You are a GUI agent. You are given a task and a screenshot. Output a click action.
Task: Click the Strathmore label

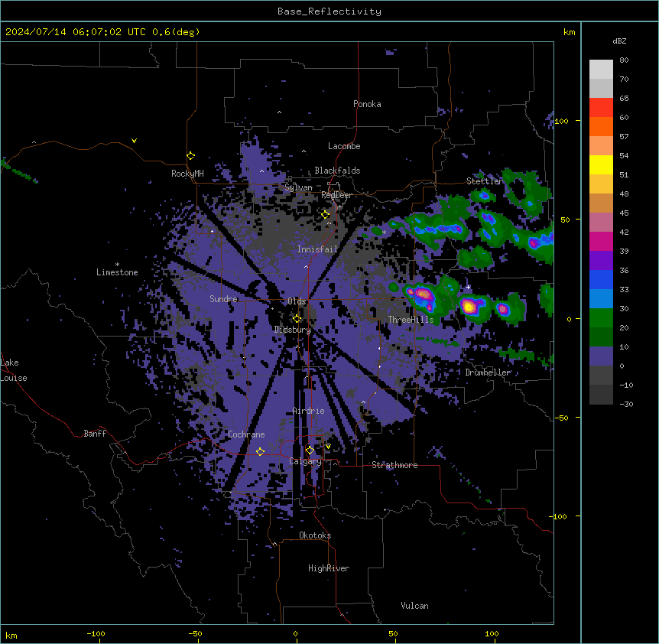[x=394, y=465]
